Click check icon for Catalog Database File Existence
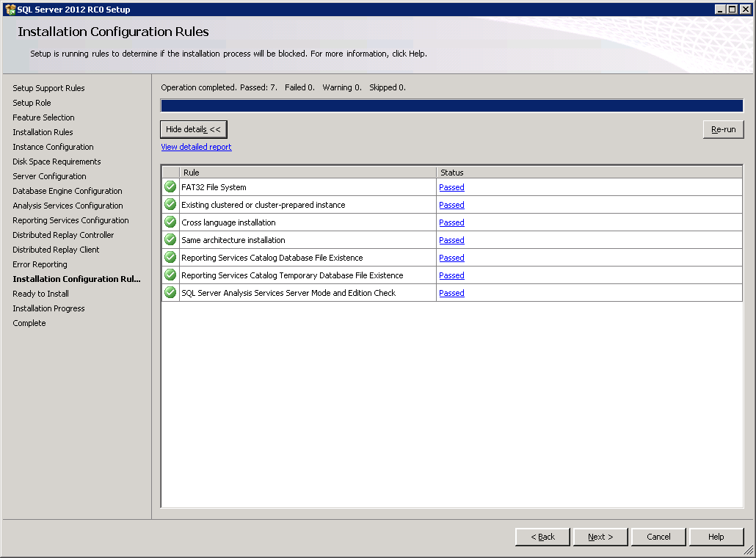756x558 pixels. [170, 258]
